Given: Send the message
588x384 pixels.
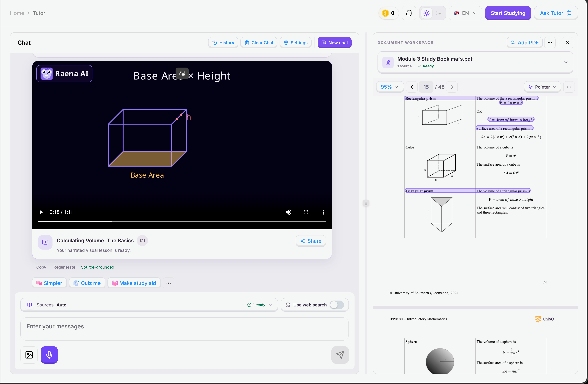Looking at the screenshot, I should coord(340,355).
